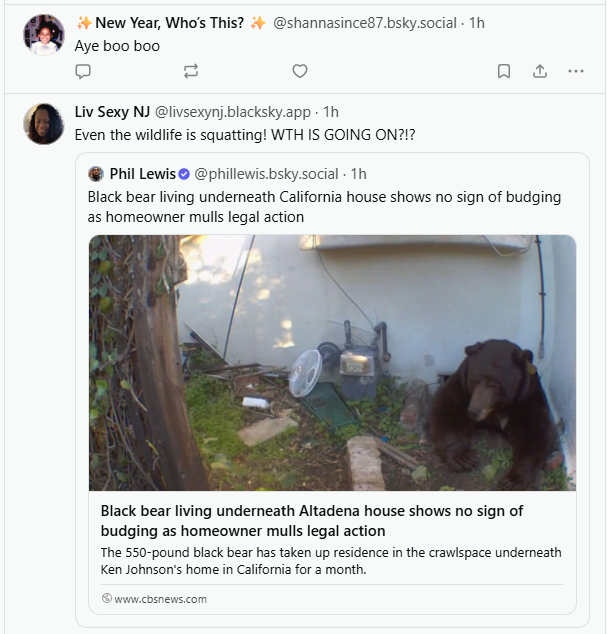Open the @phillewis.bsky.social handle
This screenshot has height=634, width=607.
[x=266, y=174]
